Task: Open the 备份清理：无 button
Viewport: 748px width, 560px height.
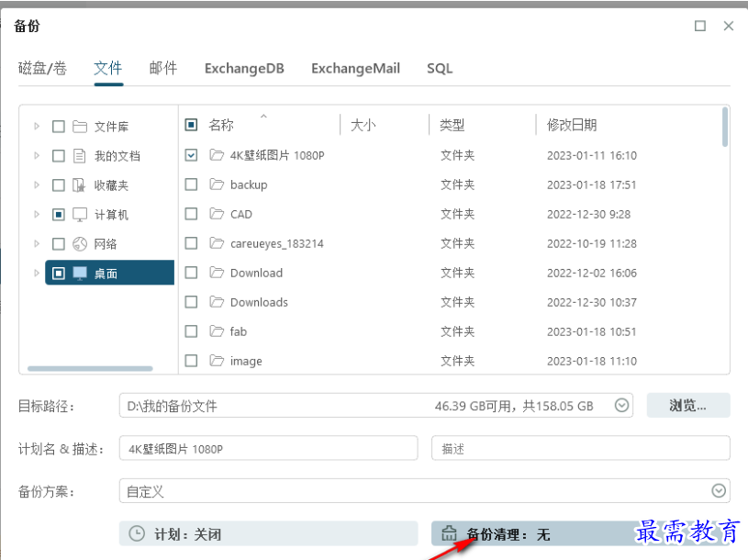Action: point(581,533)
